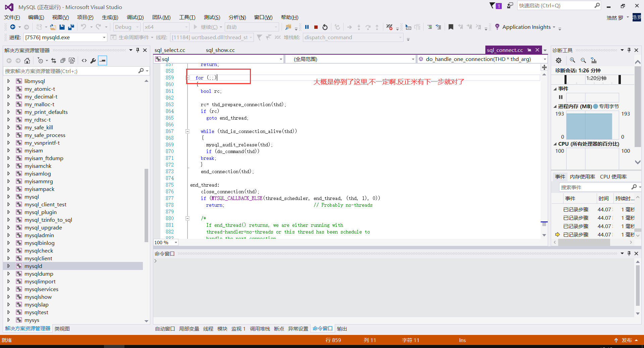Screen dimensions: 644x348
Task: Toggle Preview Selected Items button
Action: pos(103,61)
